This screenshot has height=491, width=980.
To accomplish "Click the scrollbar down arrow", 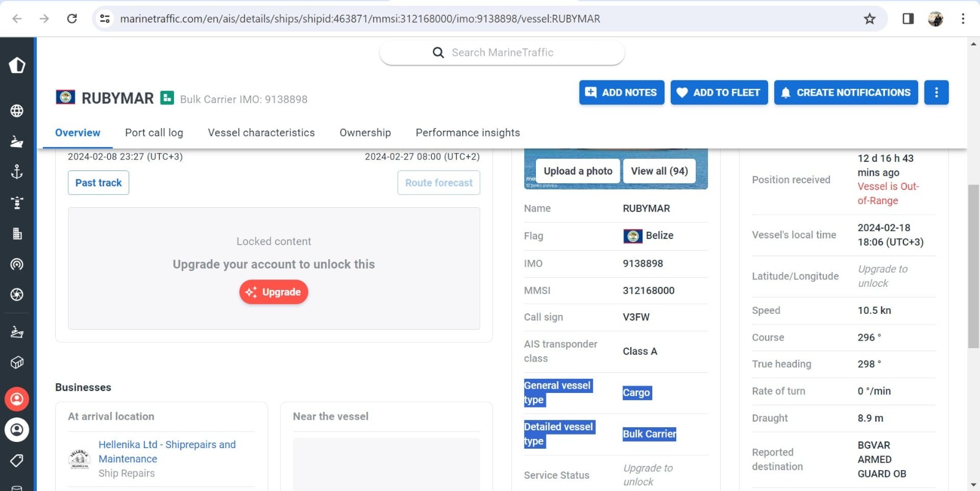I will [973, 485].
